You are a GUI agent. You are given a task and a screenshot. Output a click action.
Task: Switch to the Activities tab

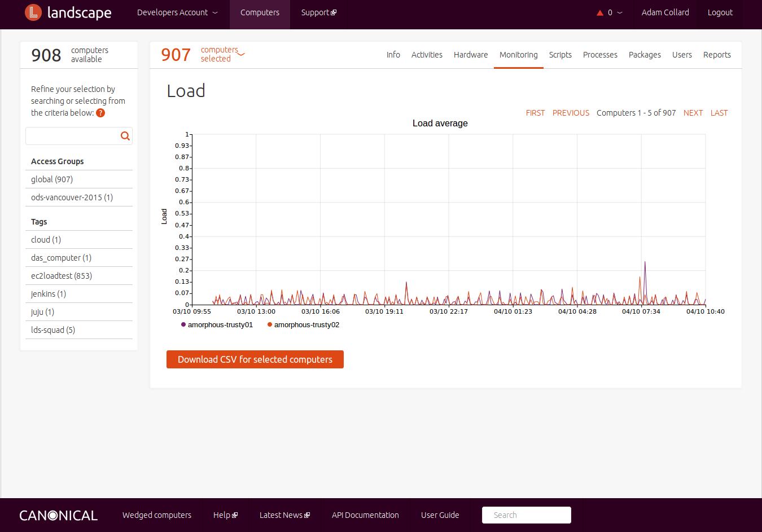[427, 55]
